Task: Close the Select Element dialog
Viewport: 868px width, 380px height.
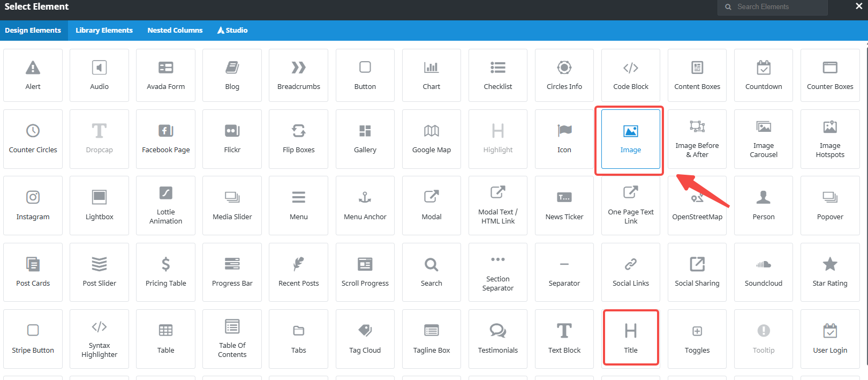Action: coord(858,6)
